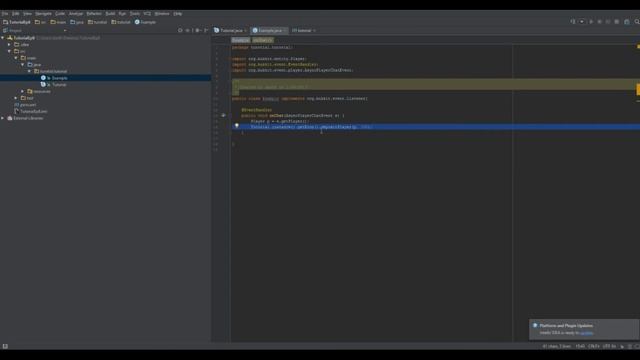The width and height of the screenshot is (640, 360).
Task: Click TutorialSpti in navigation bar
Action: coord(17,22)
